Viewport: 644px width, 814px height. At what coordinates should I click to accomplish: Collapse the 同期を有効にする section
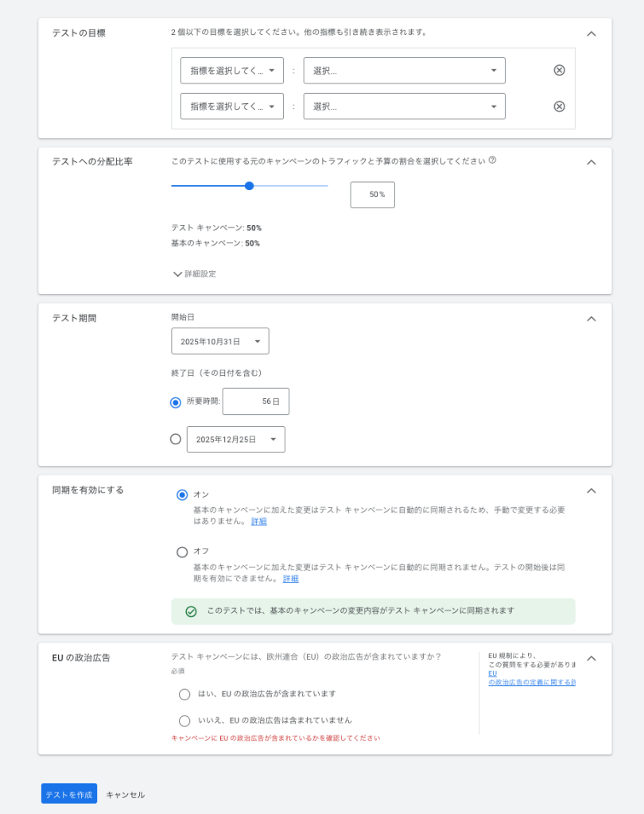tap(591, 490)
